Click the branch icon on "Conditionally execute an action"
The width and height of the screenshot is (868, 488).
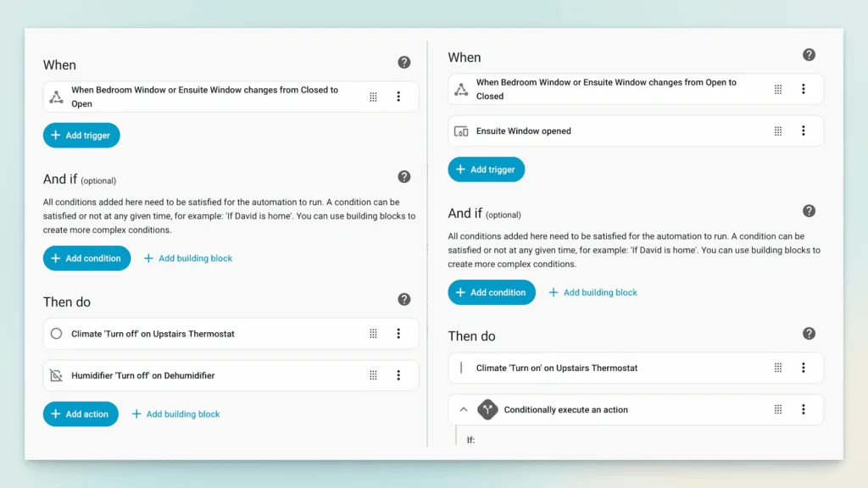(487, 409)
